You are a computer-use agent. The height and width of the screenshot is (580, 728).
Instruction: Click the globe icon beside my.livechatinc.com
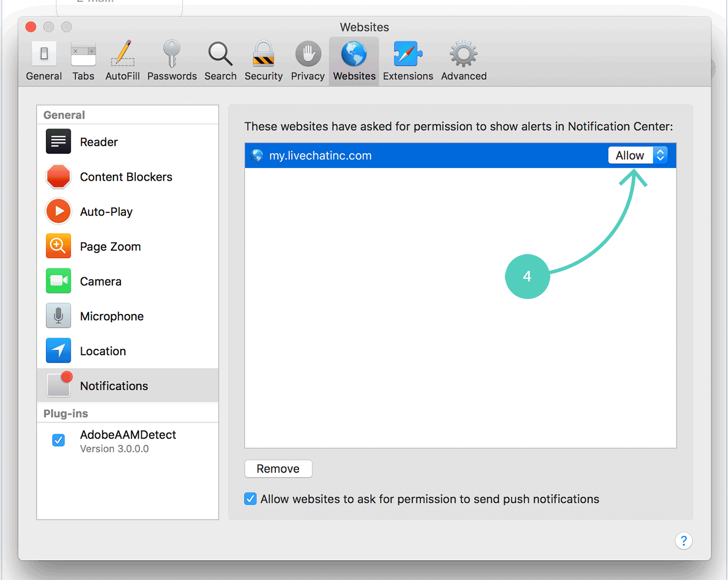(x=257, y=156)
